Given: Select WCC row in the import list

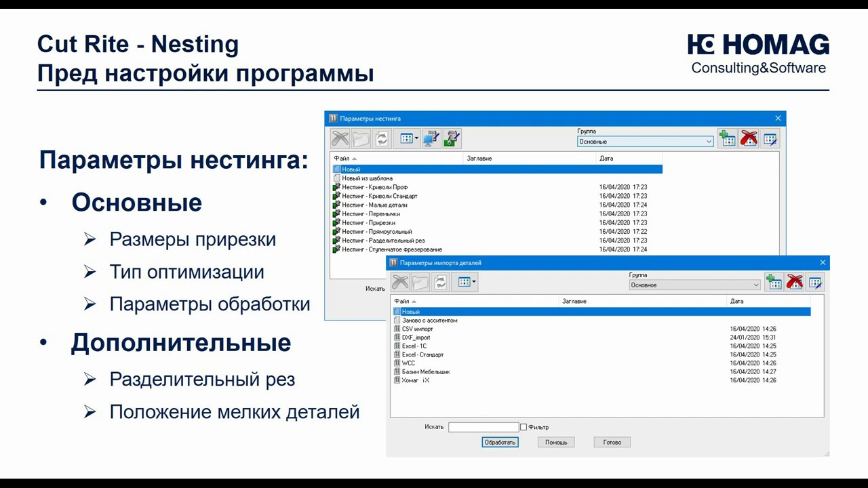Looking at the screenshot, I should 601,363.
